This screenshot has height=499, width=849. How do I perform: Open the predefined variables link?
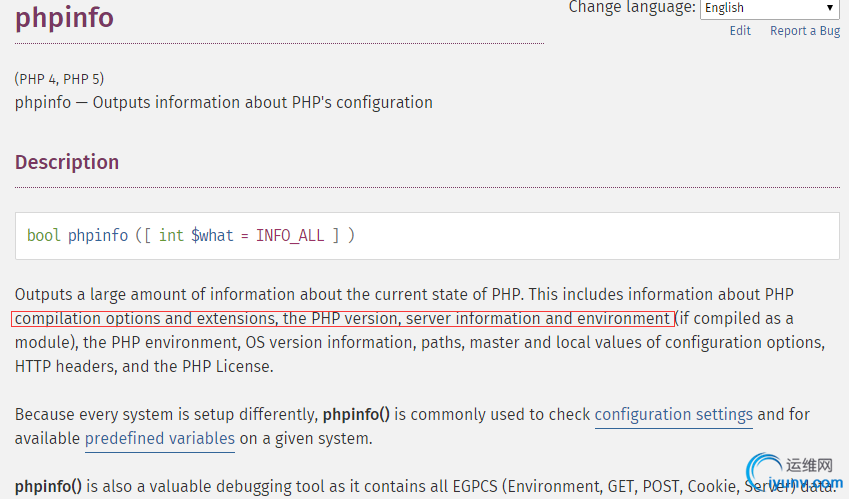[x=160, y=438]
